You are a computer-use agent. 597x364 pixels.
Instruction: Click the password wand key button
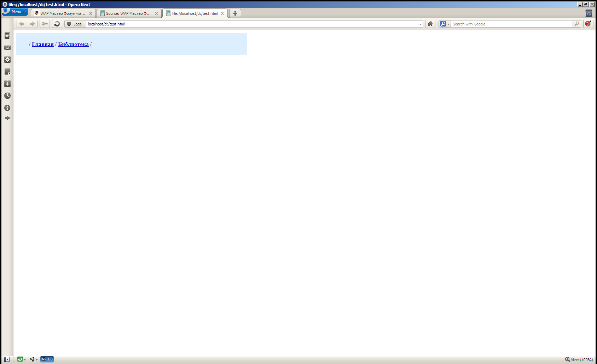(45, 24)
